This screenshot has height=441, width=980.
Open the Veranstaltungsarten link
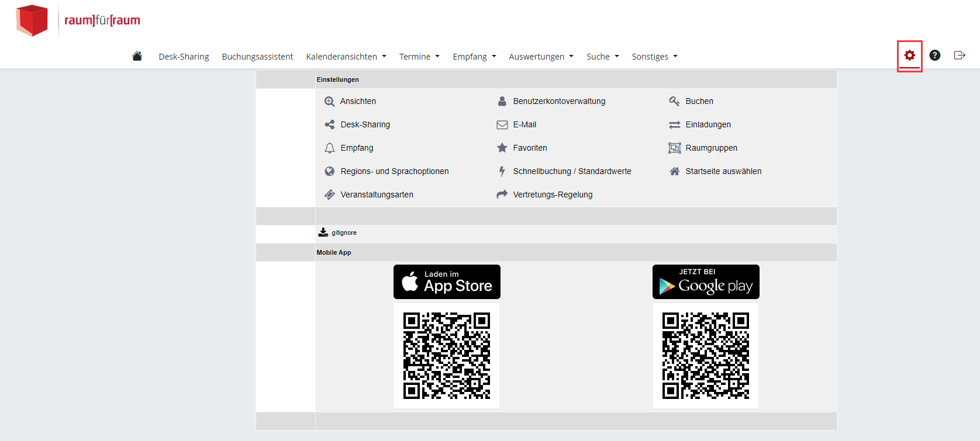click(x=377, y=195)
